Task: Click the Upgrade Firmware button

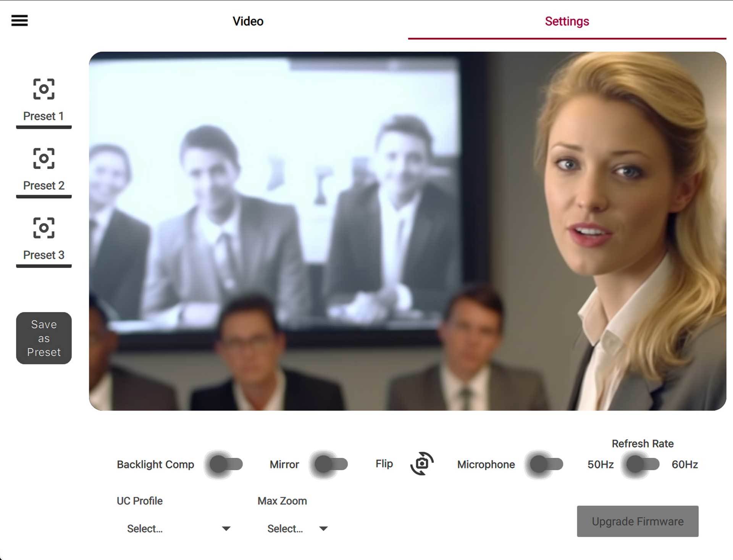Action: pyautogui.click(x=638, y=521)
